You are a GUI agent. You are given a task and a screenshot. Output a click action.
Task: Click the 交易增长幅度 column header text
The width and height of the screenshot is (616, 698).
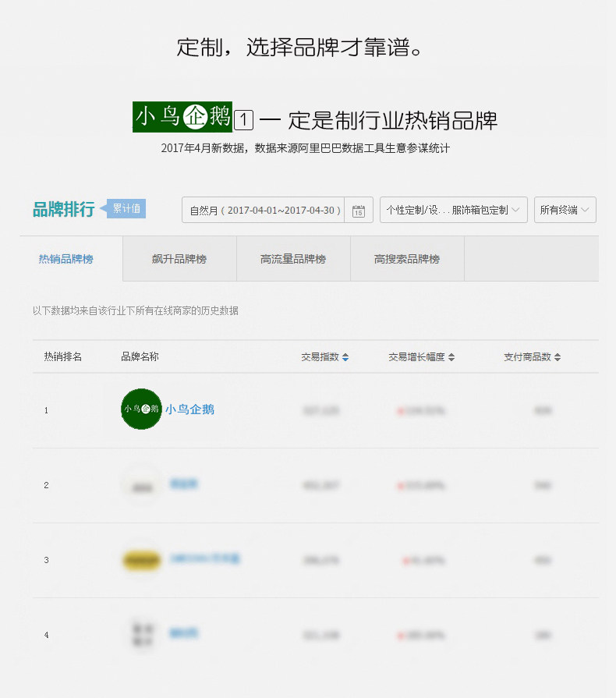[x=416, y=357]
